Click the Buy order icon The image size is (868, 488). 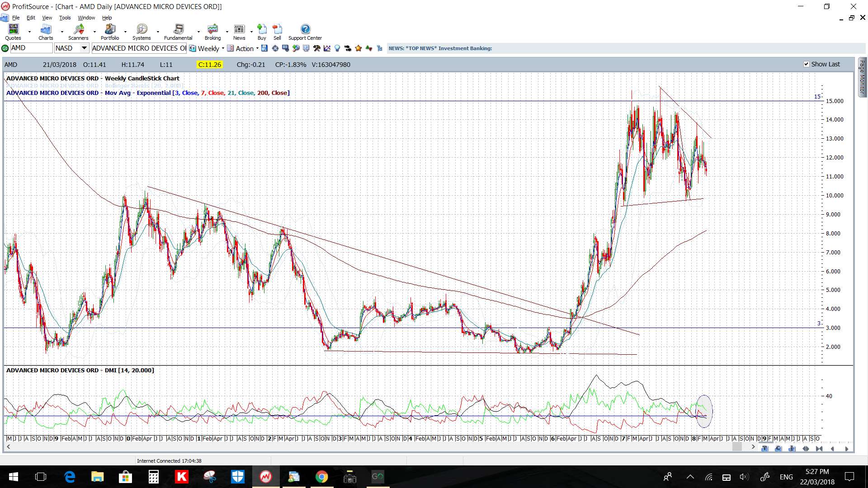pos(262,32)
